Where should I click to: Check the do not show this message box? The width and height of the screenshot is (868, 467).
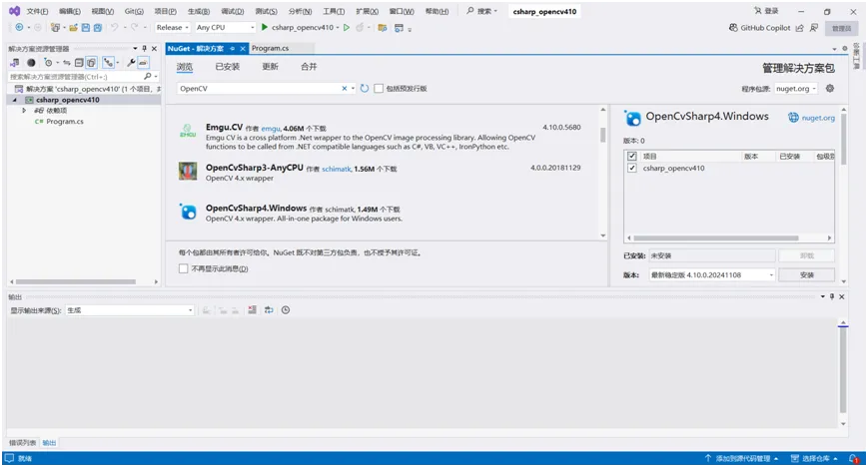point(183,268)
